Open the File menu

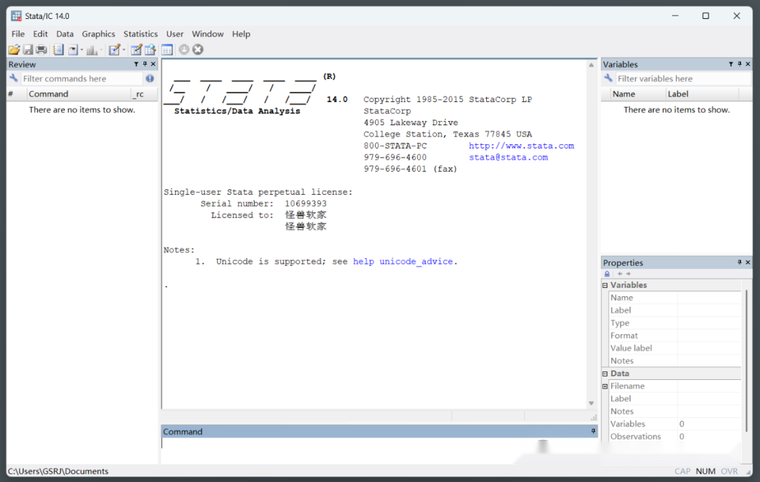tap(18, 34)
